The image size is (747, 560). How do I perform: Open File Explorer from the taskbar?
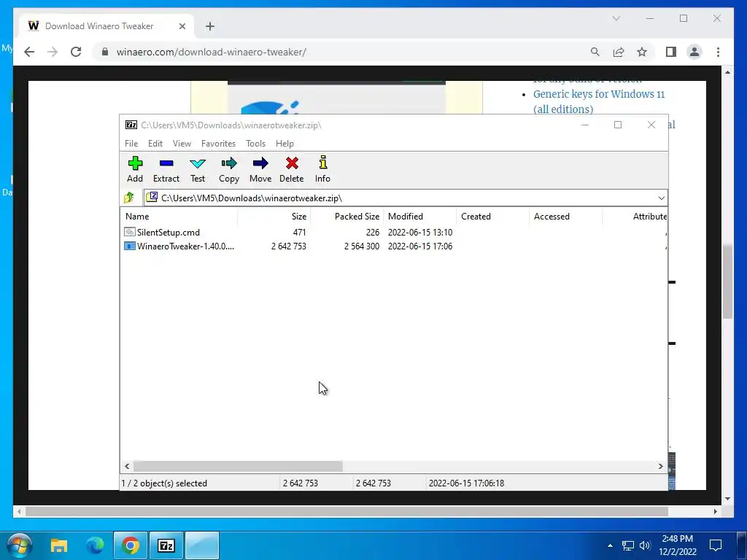(x=59, y=545)
